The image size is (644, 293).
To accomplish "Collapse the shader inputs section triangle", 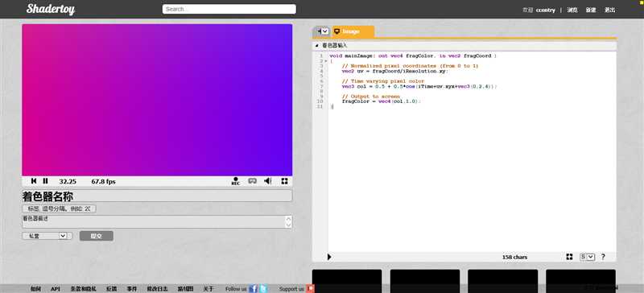I will point(316,46).
